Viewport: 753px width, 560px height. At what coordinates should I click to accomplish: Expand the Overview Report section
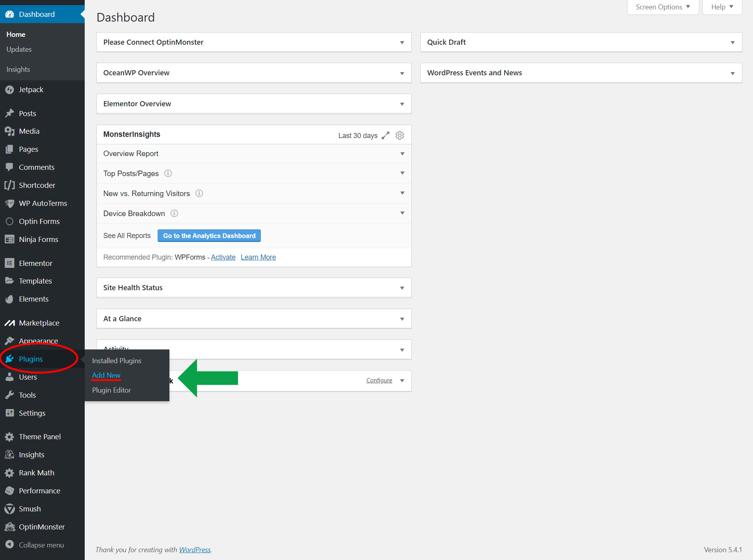(402, 154)
